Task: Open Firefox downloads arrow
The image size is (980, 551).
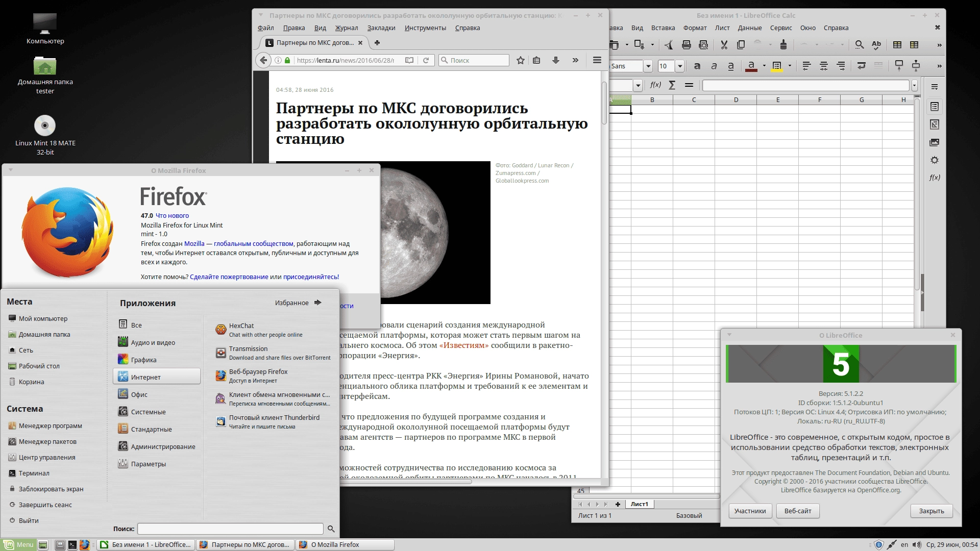Action: pos(556,60)
